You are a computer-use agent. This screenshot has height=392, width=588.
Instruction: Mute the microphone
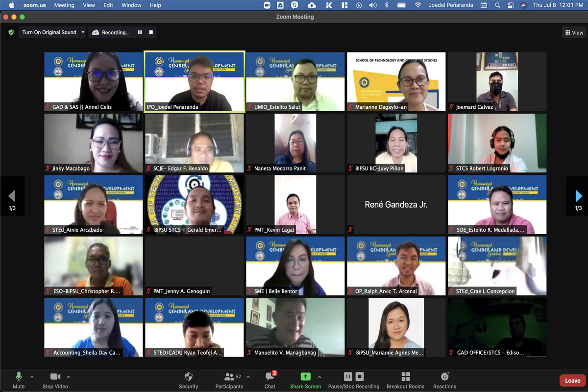pyautogui.click(x=19, y=380)
